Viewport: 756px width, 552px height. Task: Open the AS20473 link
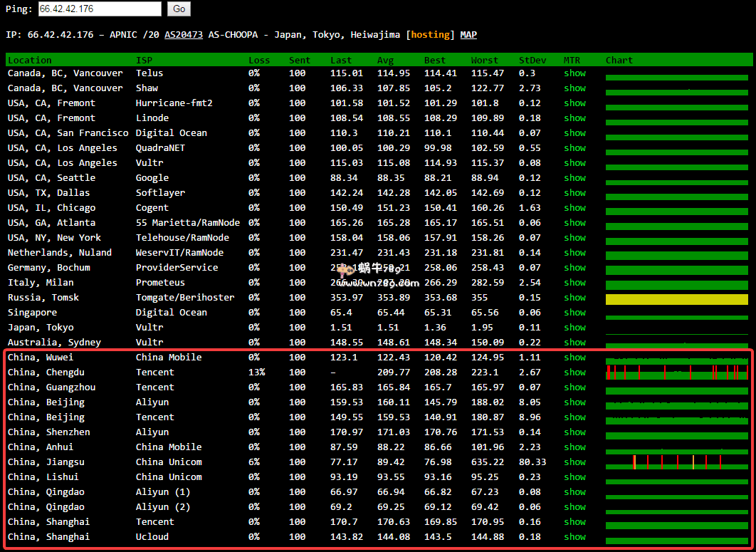pos(184,35)
